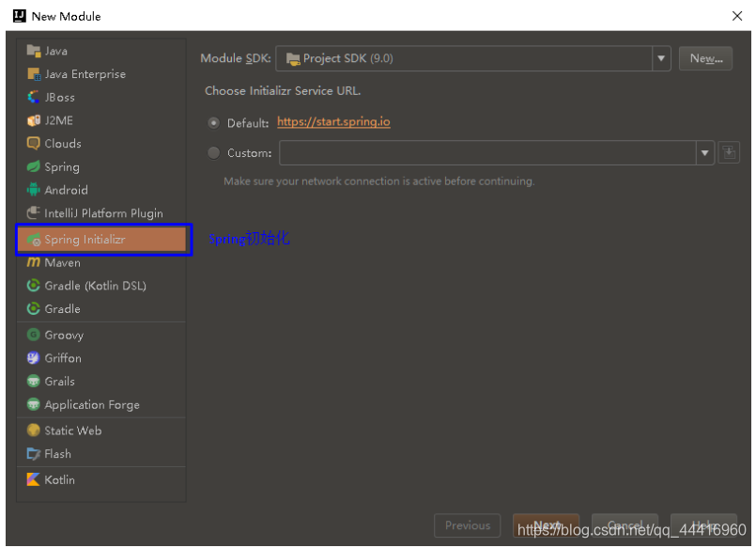Click the Kotlin K icon
The image size is (756, 548).
[33, 479]
